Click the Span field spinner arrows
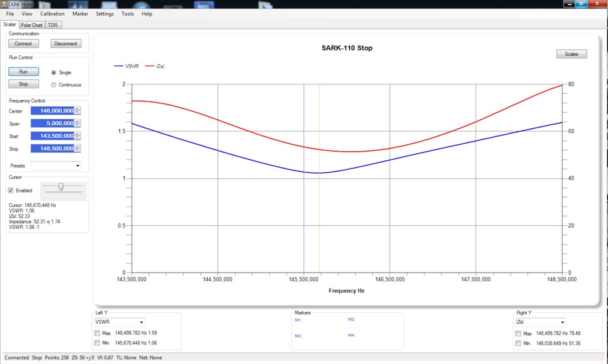The width and height of the screenshot is (608, 364). [78, 124]
